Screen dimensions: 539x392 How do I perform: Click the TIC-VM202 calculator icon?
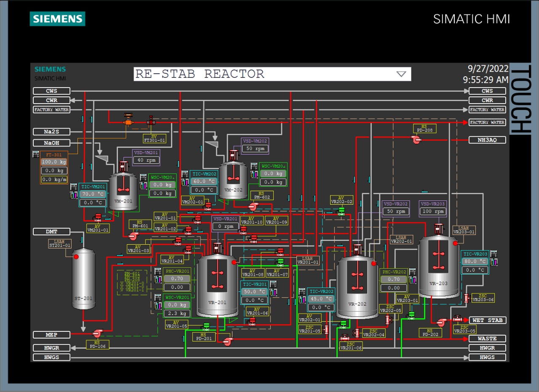click(x=184, y=174)
